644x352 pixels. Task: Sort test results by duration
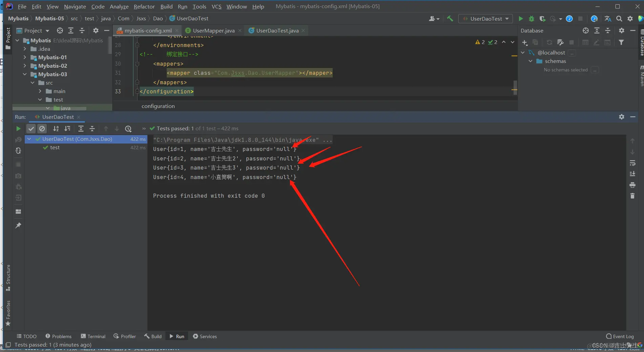click(x=67, y=129)
